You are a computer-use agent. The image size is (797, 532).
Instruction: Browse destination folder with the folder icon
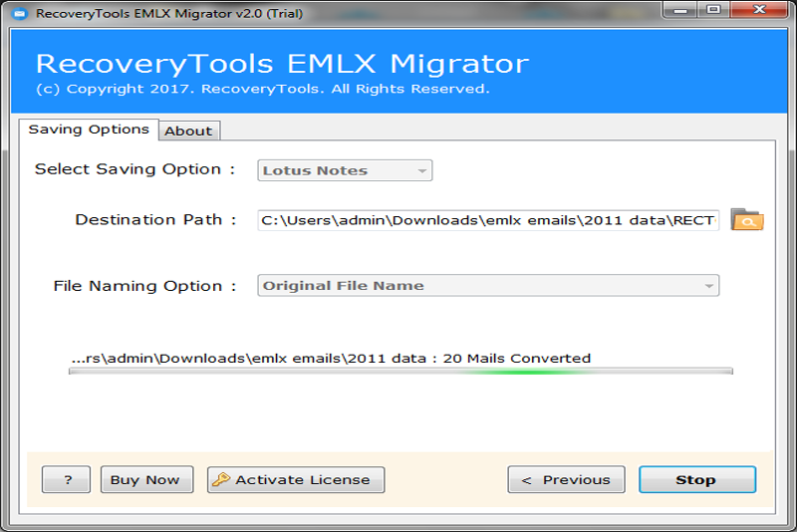(746, 219)
